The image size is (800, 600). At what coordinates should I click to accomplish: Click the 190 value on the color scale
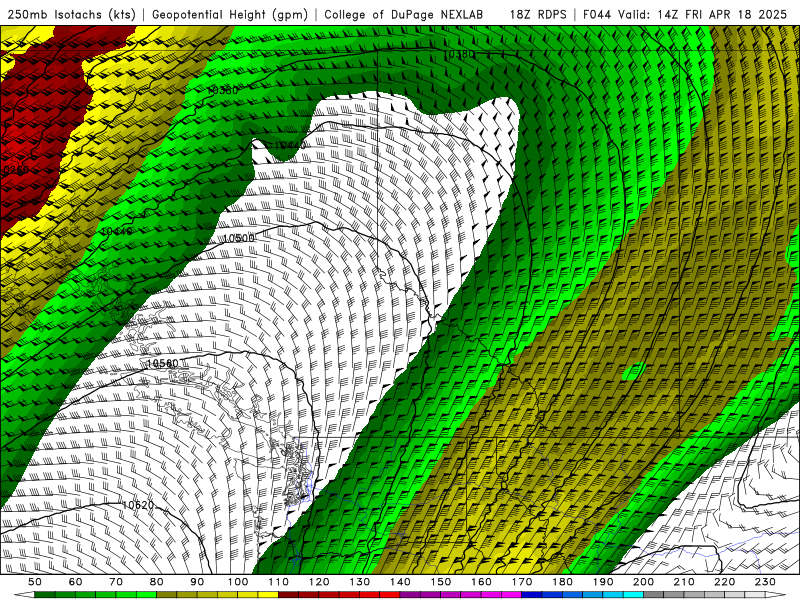603,582
